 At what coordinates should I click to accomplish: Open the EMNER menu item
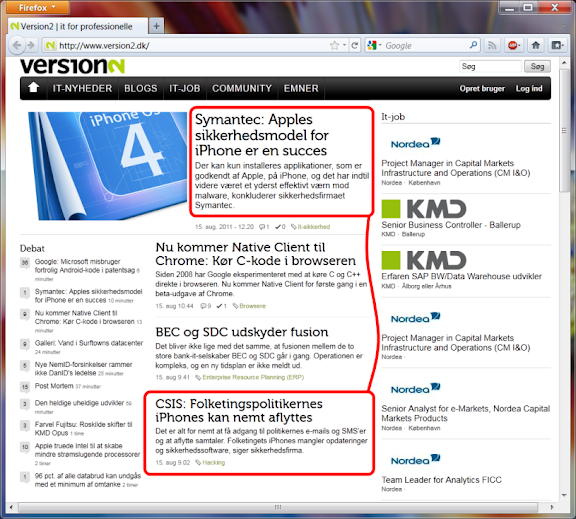click(x=301, y=88)
